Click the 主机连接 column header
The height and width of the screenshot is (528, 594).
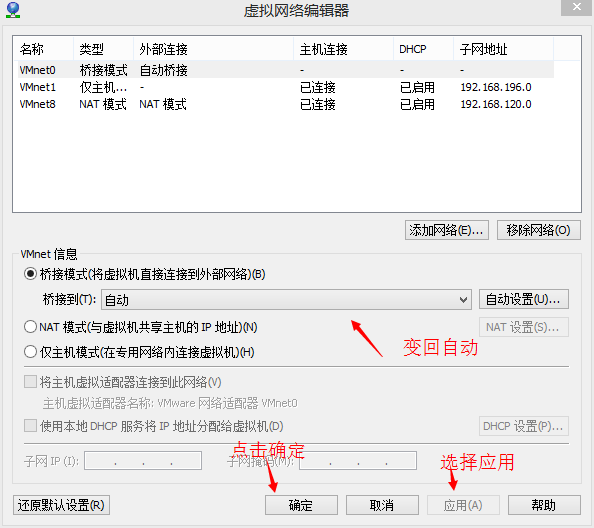pos(343,49)
